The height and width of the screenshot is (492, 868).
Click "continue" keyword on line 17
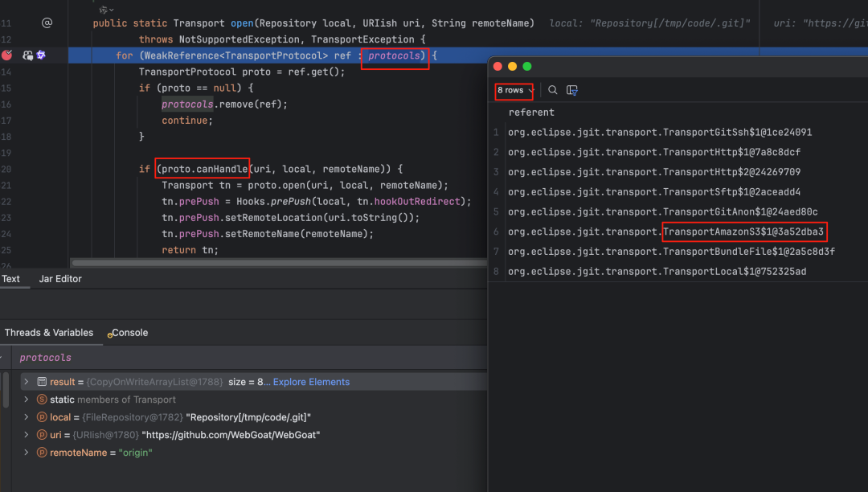point(185,121)
